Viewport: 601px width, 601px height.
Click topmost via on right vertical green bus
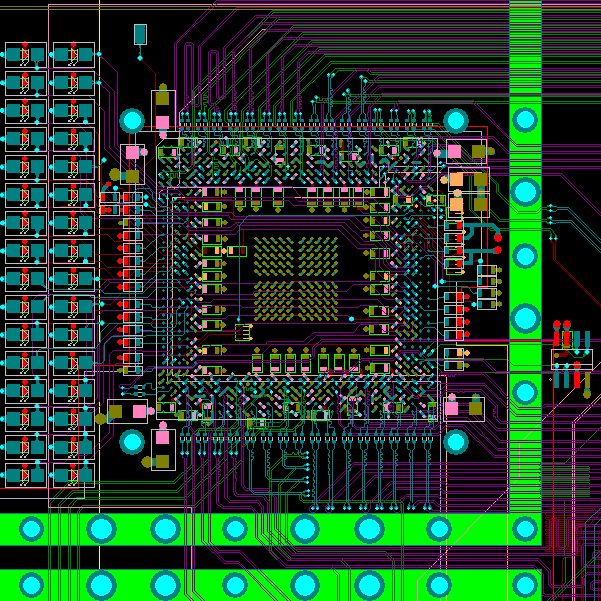(x=525, y=121)
